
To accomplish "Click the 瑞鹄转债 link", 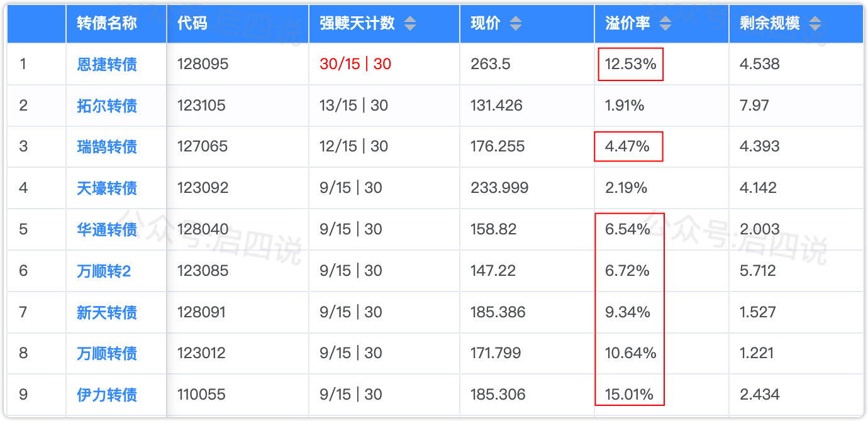I will pos(107,147).
